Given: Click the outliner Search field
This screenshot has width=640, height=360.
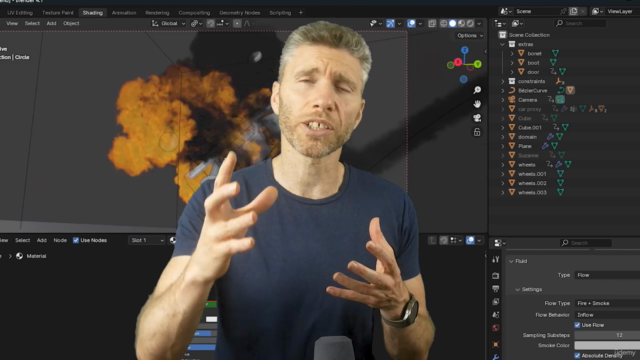Looking at the screenshot, I should (580, 23).
